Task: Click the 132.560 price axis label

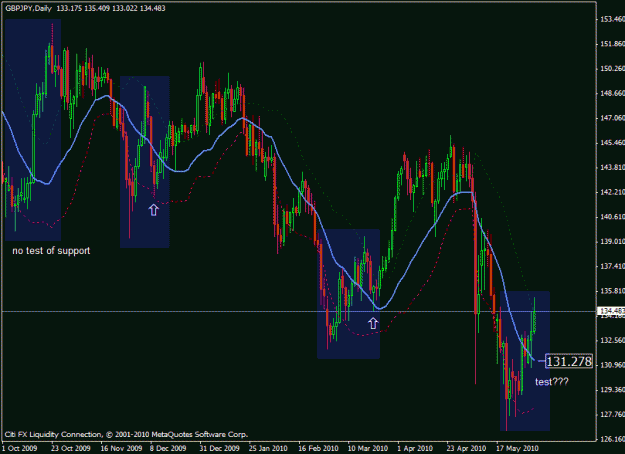Action: pos(612,340)
